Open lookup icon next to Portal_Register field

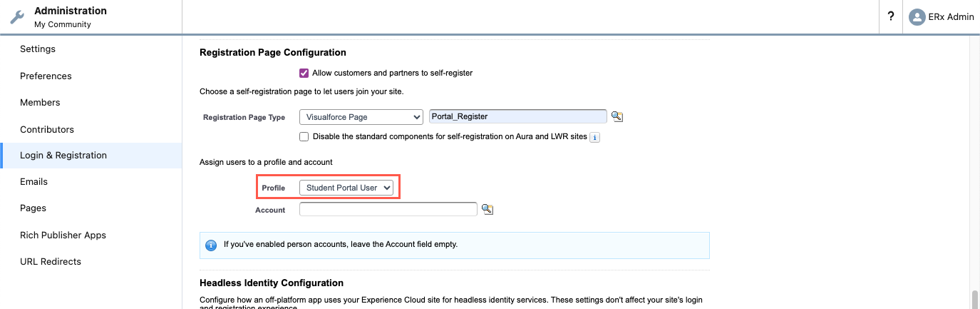pyautogui.click(x=617, y=117)
